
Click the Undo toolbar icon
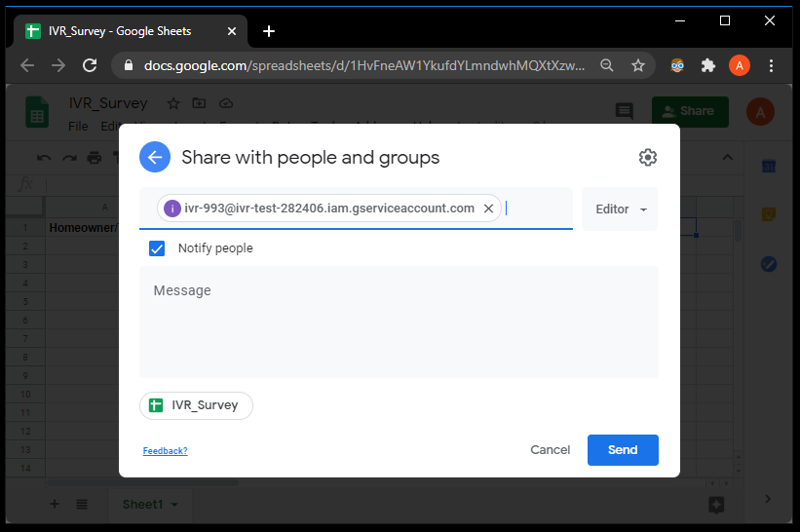(44, 158)
